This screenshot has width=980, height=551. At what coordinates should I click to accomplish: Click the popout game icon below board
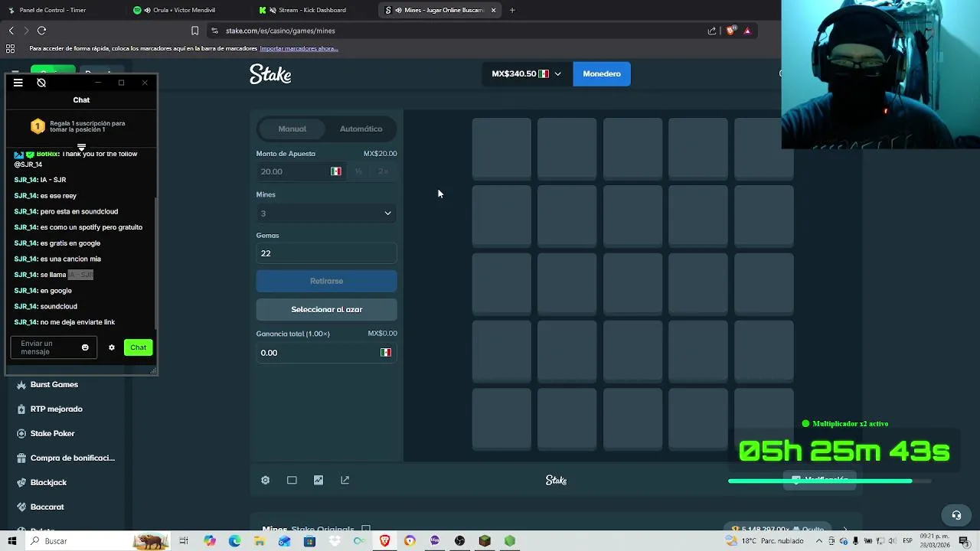pos(345,480)
